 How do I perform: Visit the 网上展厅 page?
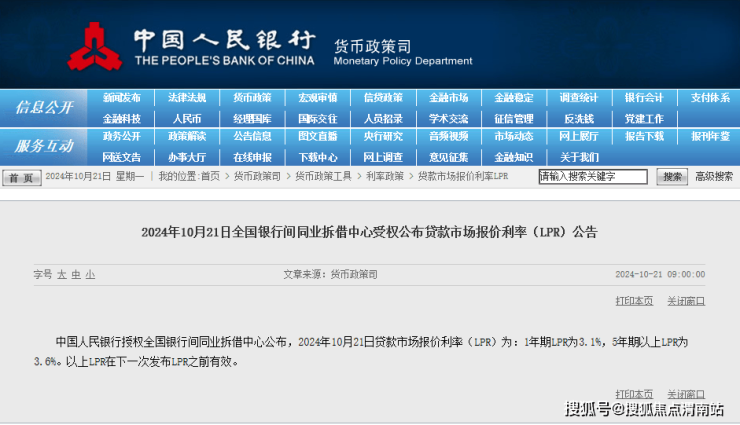[579, 136]
